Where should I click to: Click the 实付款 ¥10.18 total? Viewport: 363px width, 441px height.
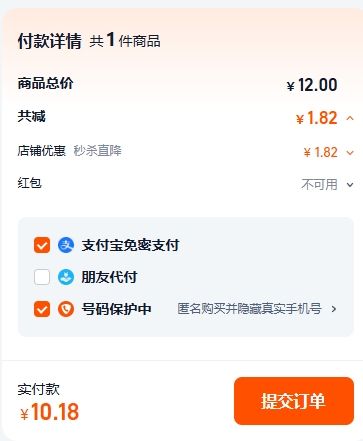(49, 412)
